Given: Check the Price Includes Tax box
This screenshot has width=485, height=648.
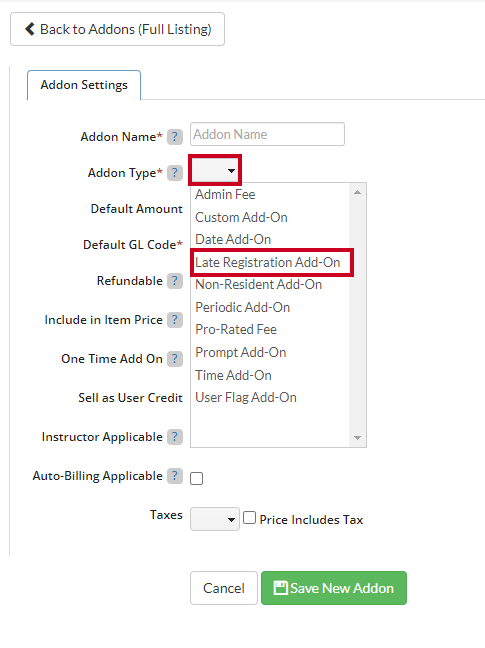Looking at the screenshot, I should (249, 518).
